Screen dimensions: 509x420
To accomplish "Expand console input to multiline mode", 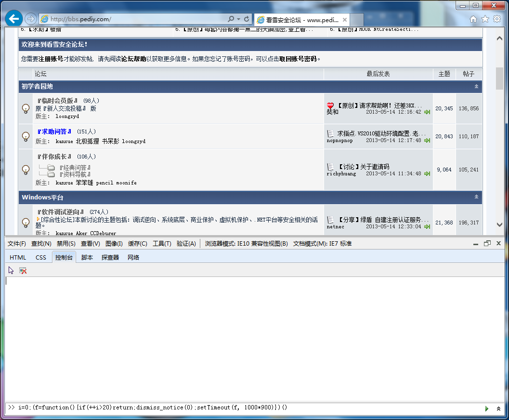I will pyautogui.click(x=498, y=408).
